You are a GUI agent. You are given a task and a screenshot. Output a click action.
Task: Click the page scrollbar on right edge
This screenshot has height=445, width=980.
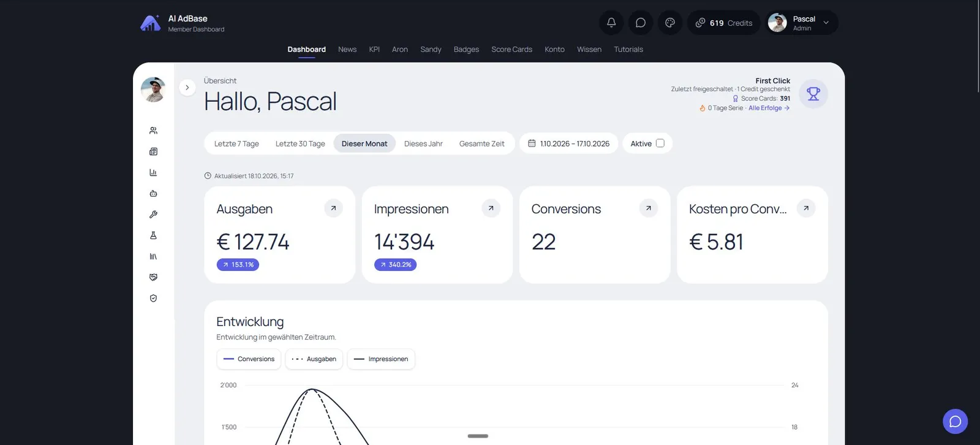[978, 47]
